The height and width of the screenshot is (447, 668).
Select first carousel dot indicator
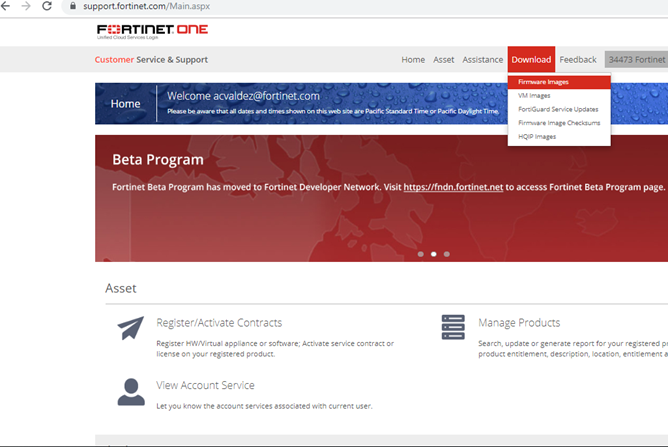tap(419, 254)
